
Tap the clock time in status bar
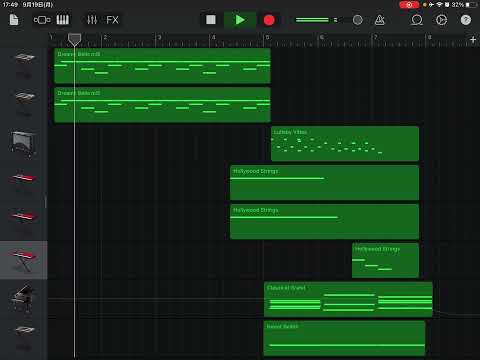coord(10,5)
